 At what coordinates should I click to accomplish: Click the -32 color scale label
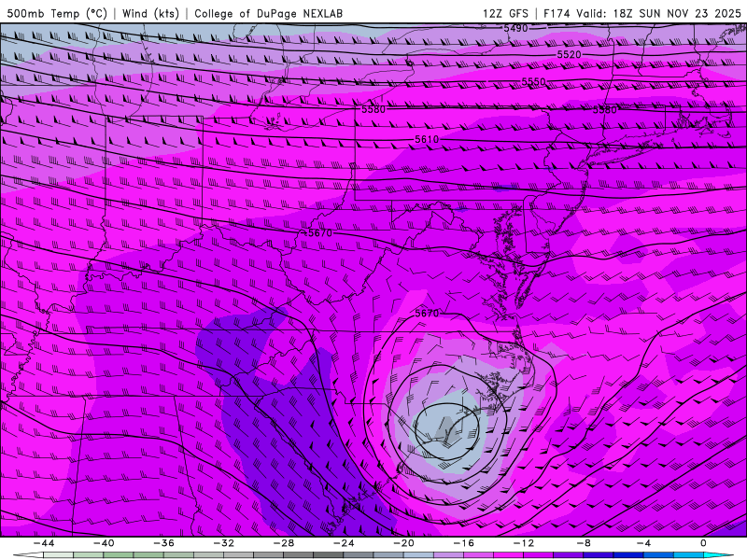224,543
